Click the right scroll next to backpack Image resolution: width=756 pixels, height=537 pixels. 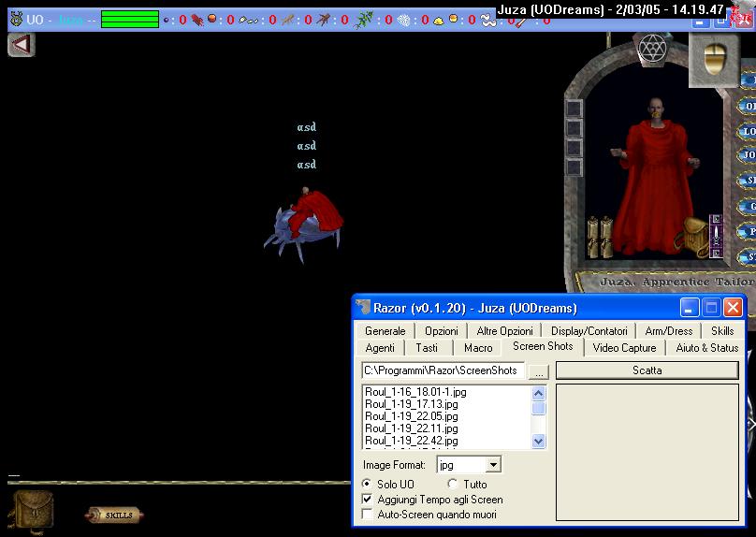606,237
